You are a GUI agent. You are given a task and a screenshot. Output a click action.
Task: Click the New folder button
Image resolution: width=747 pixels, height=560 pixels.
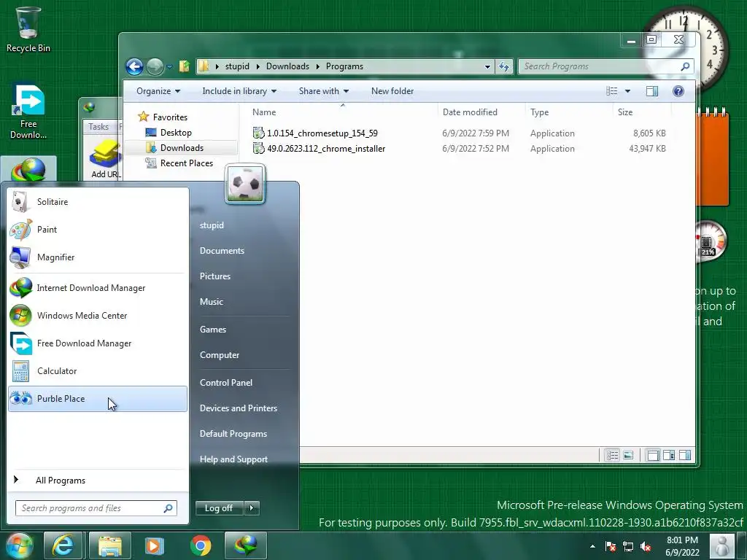[392, 91]
